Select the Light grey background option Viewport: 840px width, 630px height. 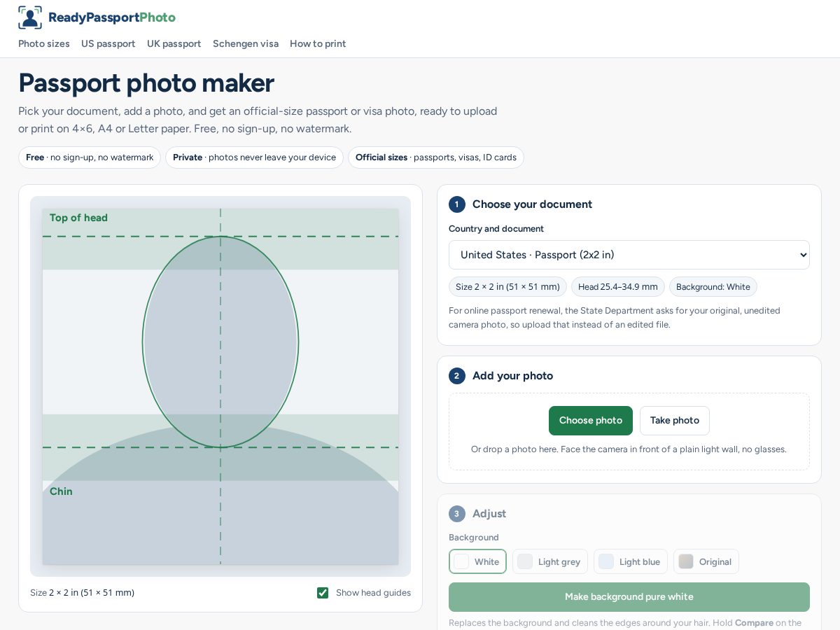coord(550,561)
